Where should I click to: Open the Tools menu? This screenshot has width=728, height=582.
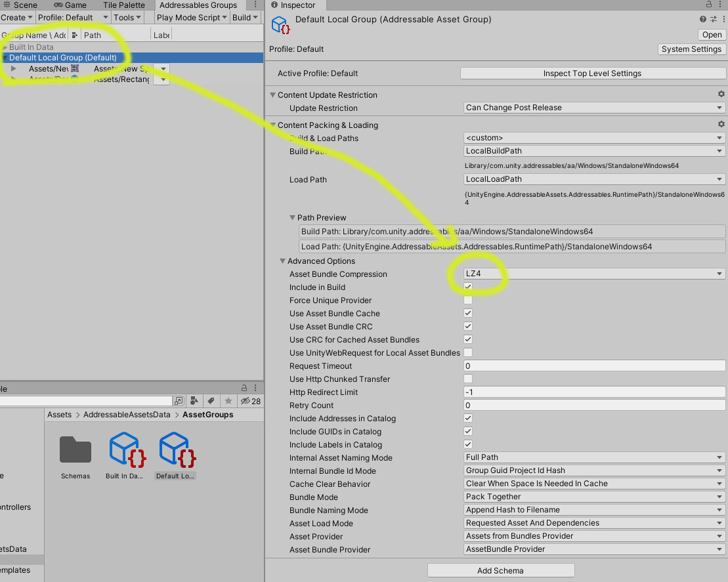coord(127,17)
